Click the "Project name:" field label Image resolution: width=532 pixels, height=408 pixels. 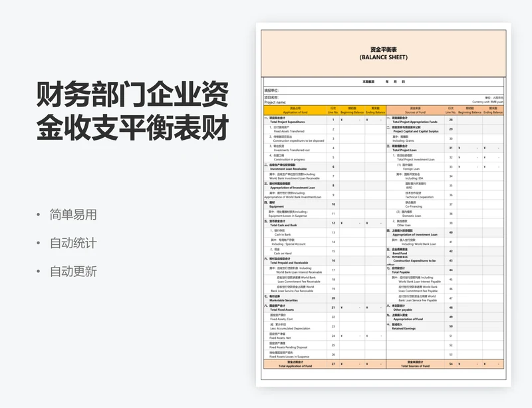[x=275, y=102]
